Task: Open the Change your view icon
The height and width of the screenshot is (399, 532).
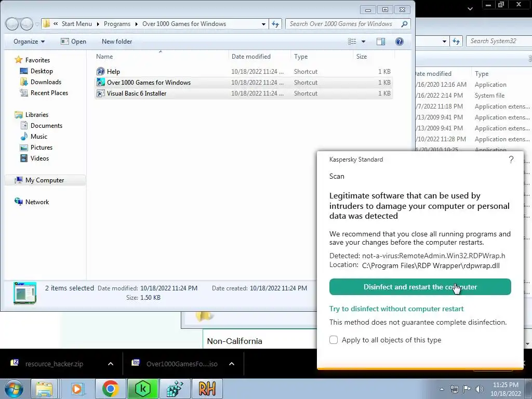Action: click(x=352, y=42)
